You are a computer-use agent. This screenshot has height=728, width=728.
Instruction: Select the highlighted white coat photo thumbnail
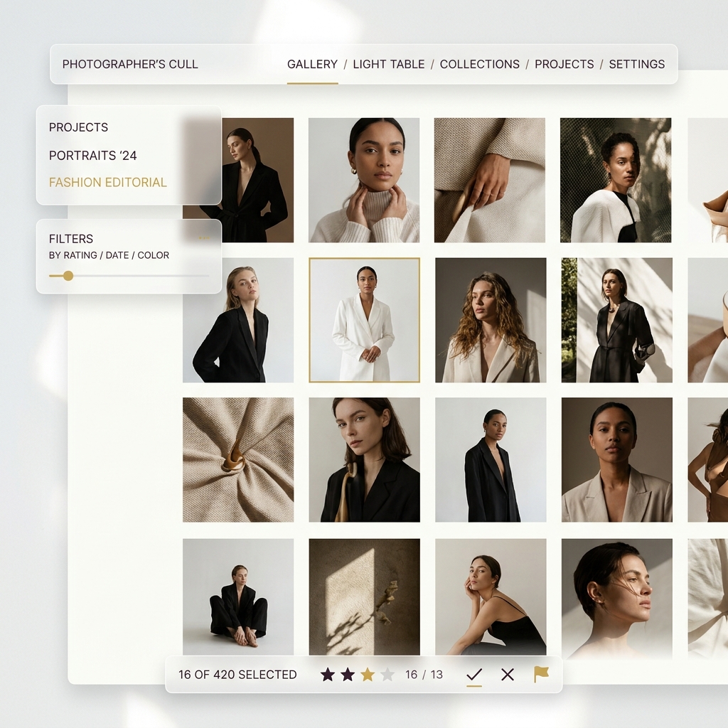[365, 320]
